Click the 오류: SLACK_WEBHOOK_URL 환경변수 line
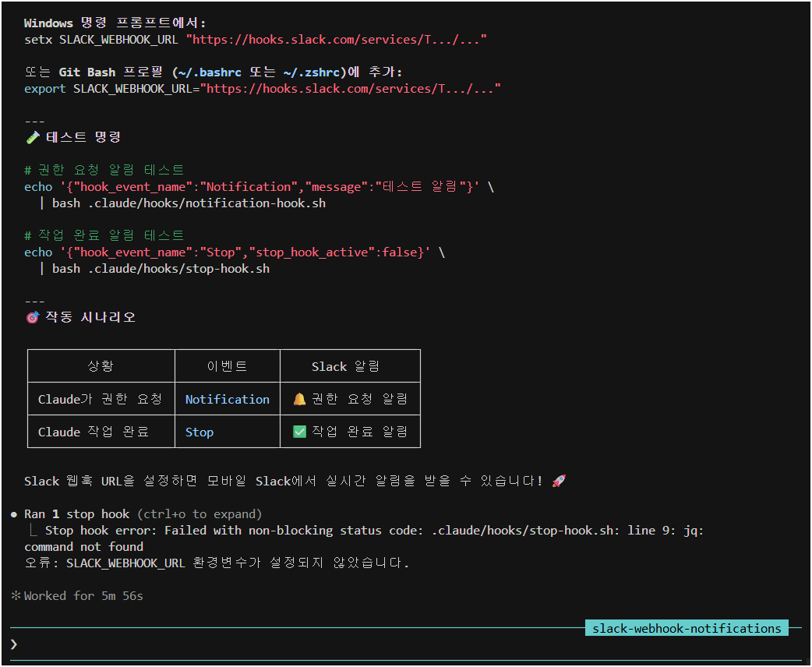The image size is (812, 667). 217,563
